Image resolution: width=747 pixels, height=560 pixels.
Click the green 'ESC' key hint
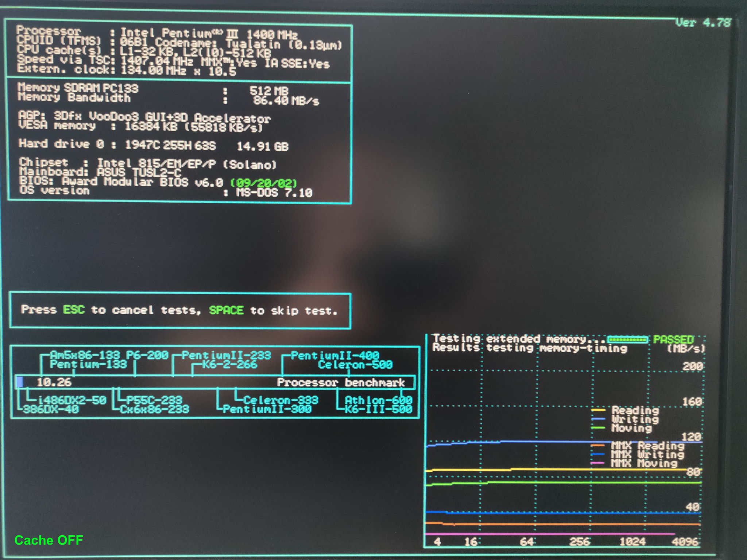(74, 310)
